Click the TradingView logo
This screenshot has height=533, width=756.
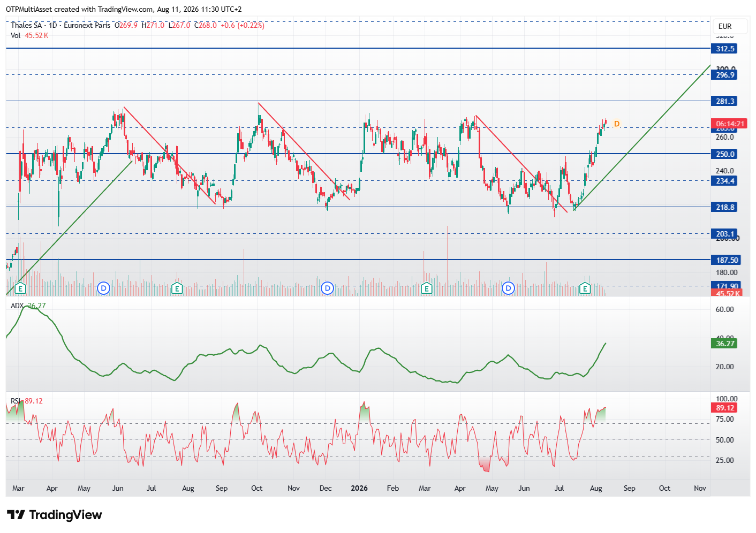pos(54,515)
